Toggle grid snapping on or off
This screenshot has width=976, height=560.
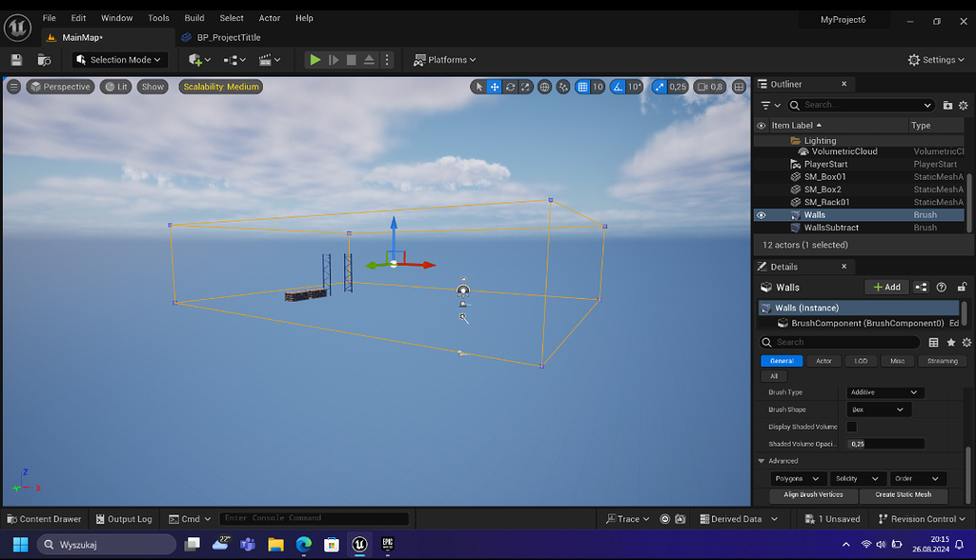tap(583, 86)
